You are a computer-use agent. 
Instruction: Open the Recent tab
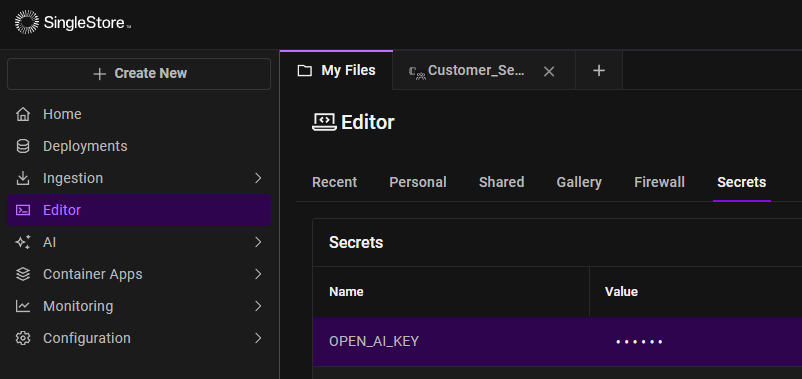[335, 182]
